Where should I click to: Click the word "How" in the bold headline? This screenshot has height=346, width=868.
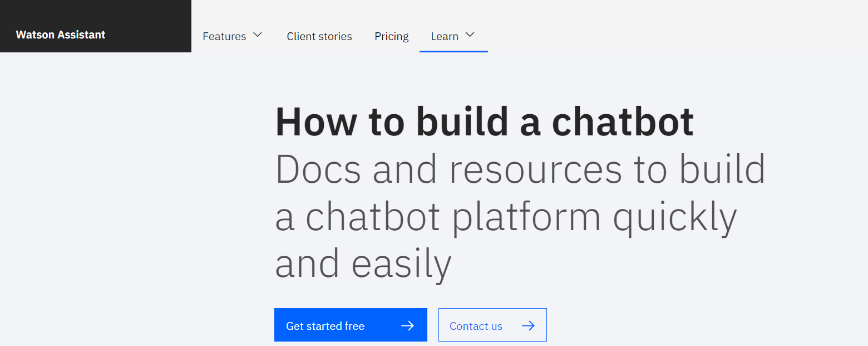click(316, 121)
